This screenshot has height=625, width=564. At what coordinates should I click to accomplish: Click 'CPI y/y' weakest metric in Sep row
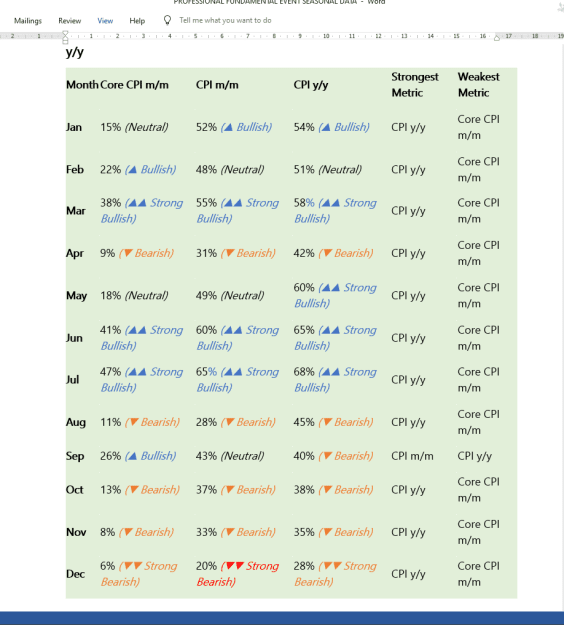click(475, 456)
